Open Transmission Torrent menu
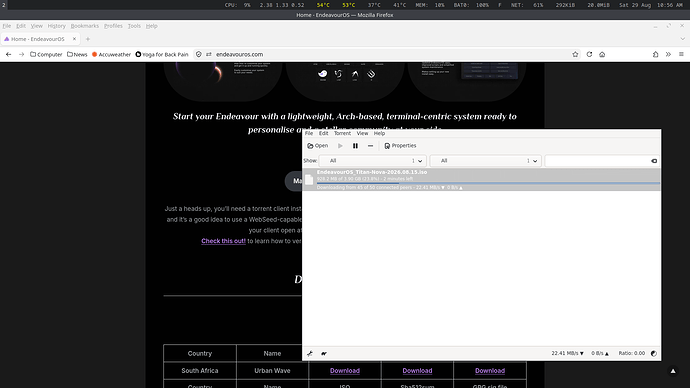This screenshot has width=690, height=388. (342, 133)
